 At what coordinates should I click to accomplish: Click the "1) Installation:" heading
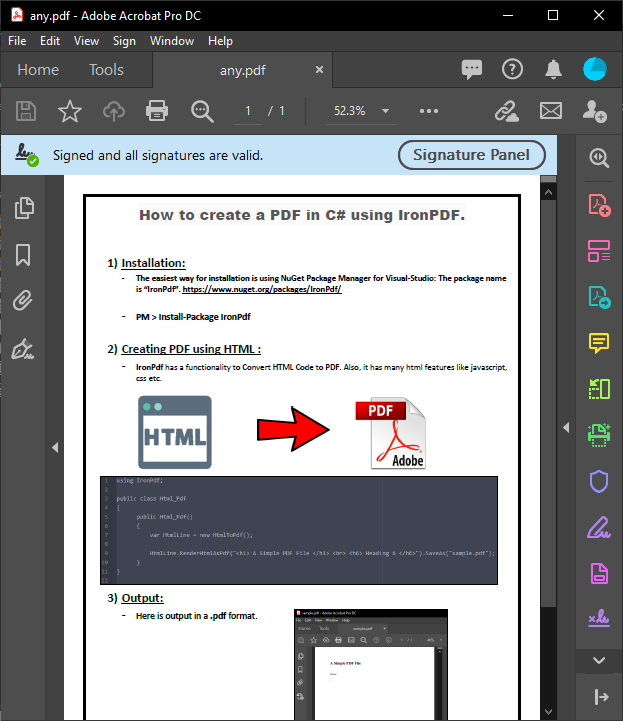click(146, 263)
